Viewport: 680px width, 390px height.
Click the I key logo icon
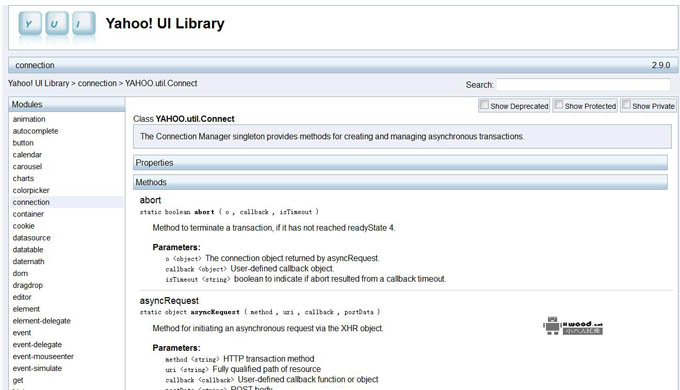84,23
